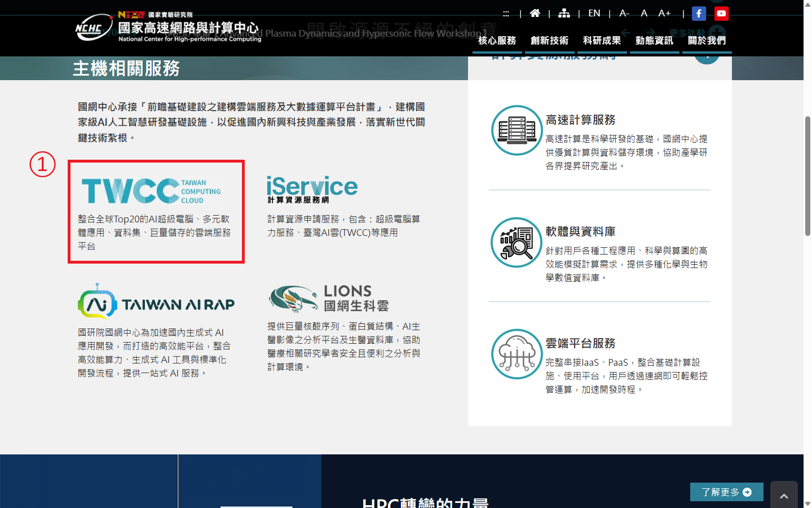The image size is (812, 508).
Task: Click the iService description starting 計算資源申請服務
Action: [x=344, y=226]
